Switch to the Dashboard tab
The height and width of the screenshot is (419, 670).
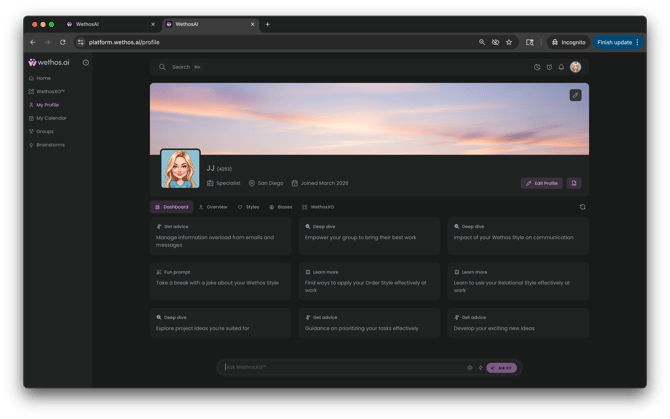tap(171, 207)
